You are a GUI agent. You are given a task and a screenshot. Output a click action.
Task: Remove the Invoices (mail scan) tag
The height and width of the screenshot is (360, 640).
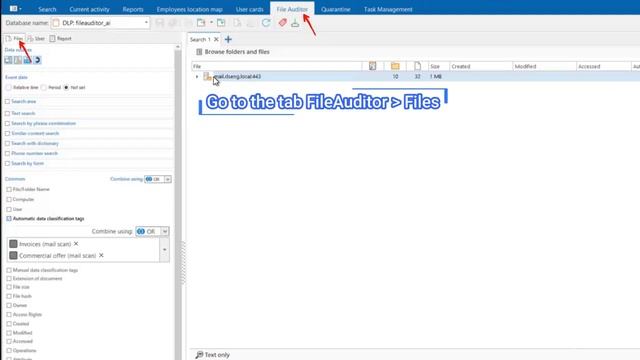click(x=76, y=244)
